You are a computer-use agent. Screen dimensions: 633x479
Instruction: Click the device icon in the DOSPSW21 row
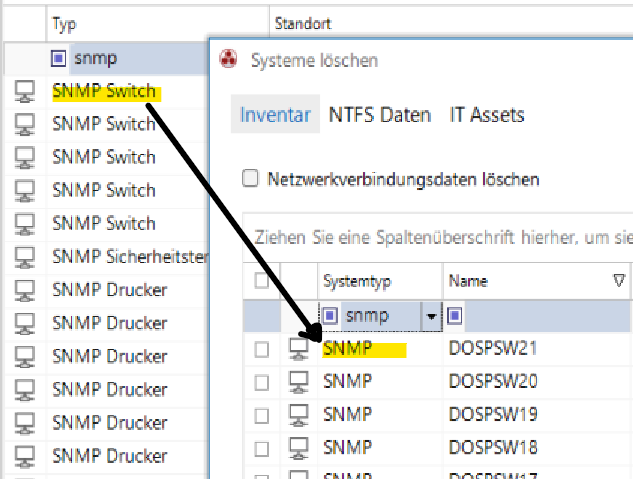297,349
